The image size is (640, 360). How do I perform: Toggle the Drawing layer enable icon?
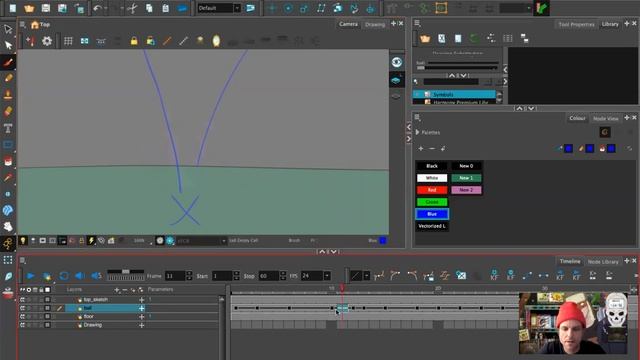click(x=22, y=325)
